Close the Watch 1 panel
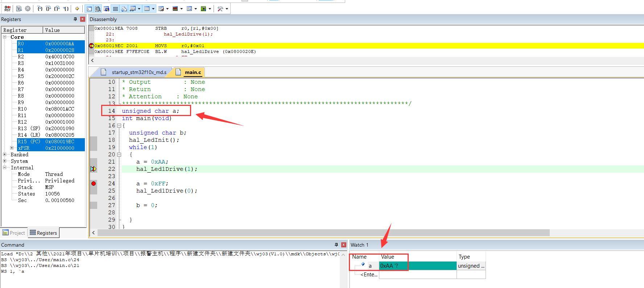Image resolution: width=644 pixels, height=288 pixels. 344,245
